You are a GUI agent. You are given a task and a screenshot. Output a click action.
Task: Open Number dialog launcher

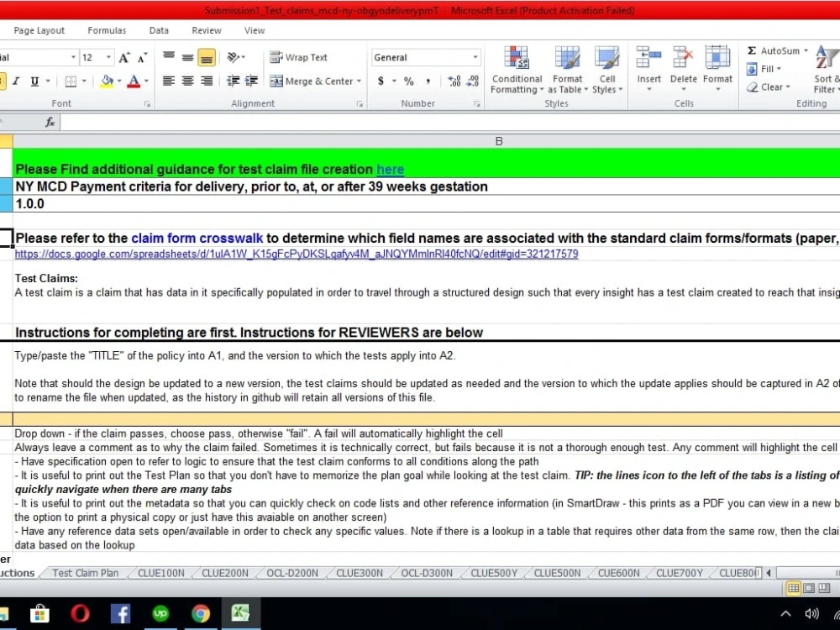coord(477,104)
